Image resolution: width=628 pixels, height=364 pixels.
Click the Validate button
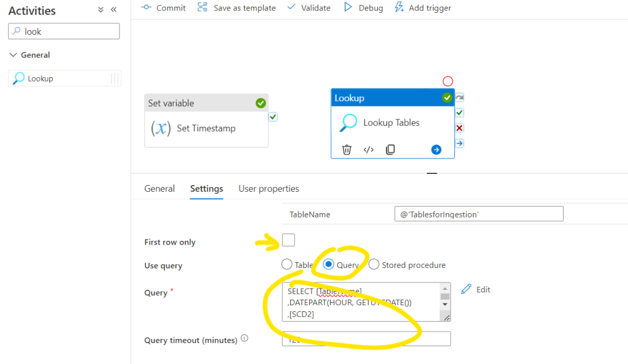(308, 8)
